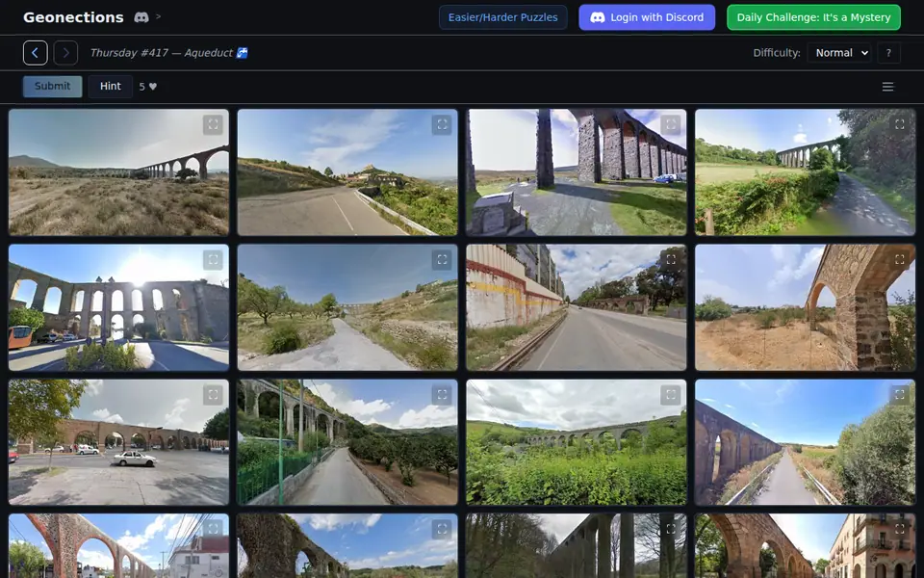This screenshot has width=924, height=578.
Task: Expand fullscreen on the cloudy green field viaduct photo
Action: click(671, 395)
